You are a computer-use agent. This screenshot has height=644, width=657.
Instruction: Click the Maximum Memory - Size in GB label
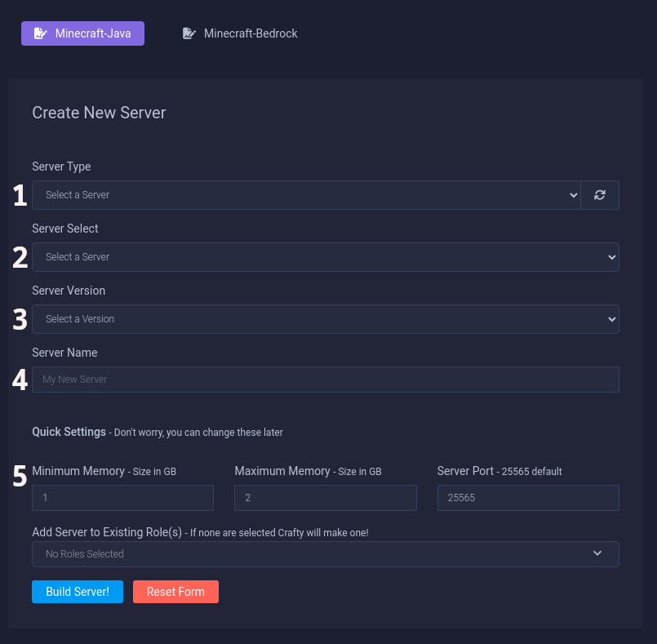click(308, 471)
